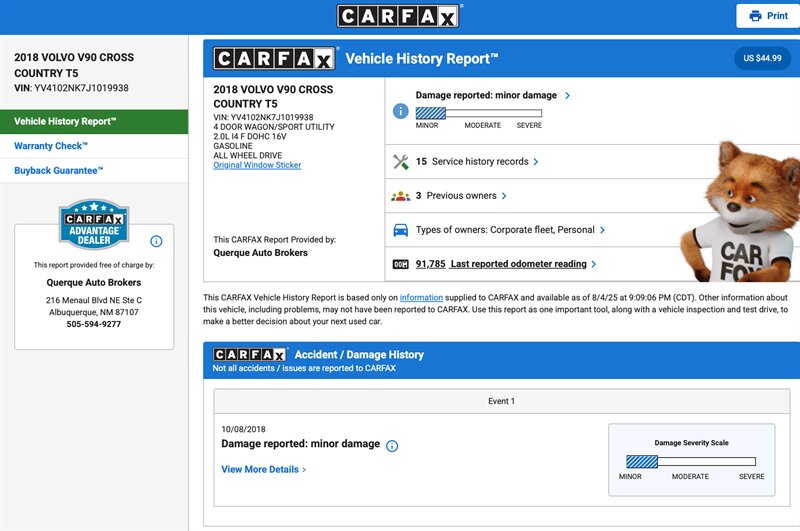Click the GASOLINE fuel type text

(x=233, y=146)
